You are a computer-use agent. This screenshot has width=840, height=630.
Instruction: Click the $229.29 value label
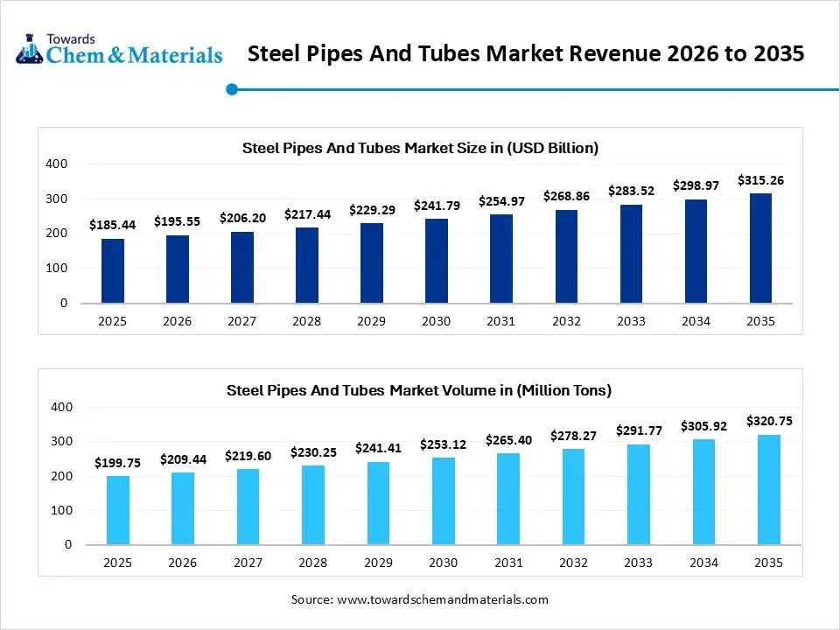372,210
